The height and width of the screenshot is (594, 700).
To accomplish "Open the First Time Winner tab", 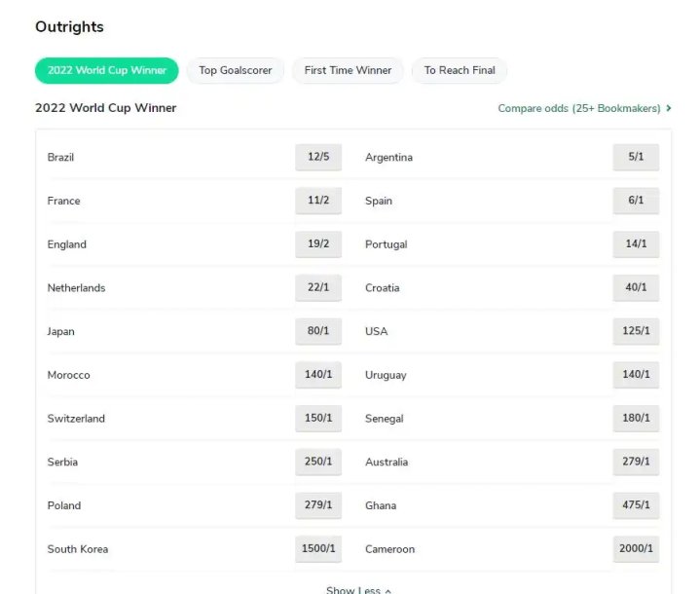I will coord(348,70).
